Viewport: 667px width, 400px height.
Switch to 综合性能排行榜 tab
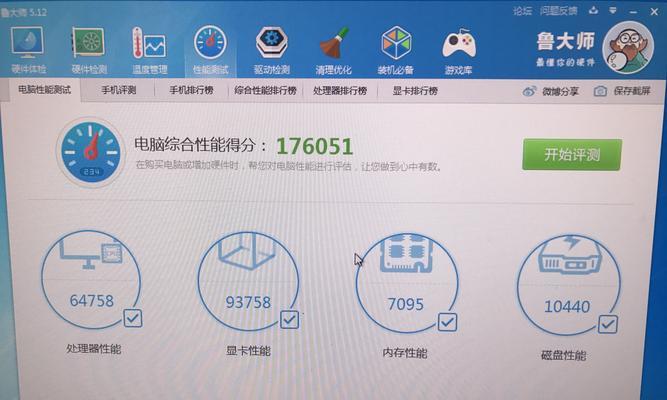[265, 90]
